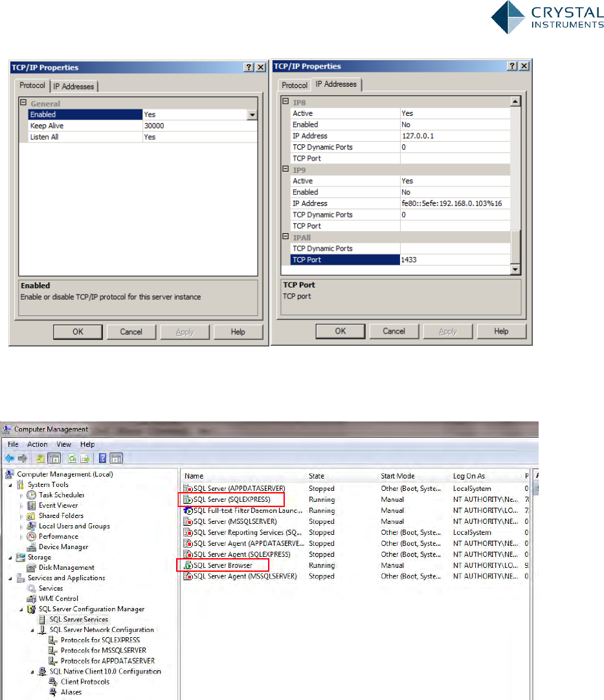This screenshot has height=700, width=604.
Task: Click the Device Manager icon
Action: (31, 547)
